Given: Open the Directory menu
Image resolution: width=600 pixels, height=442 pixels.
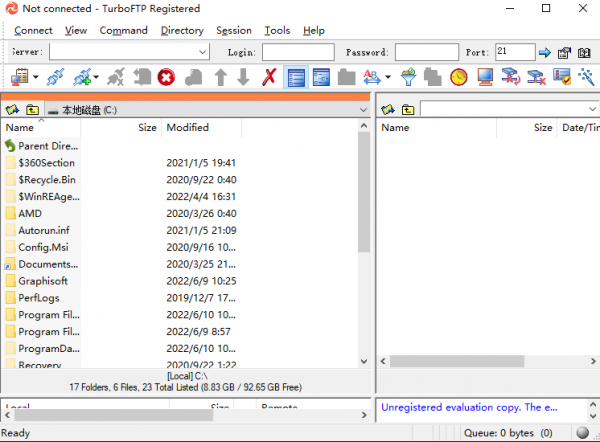Looking at the screenshot, I should tap(182, 30).
